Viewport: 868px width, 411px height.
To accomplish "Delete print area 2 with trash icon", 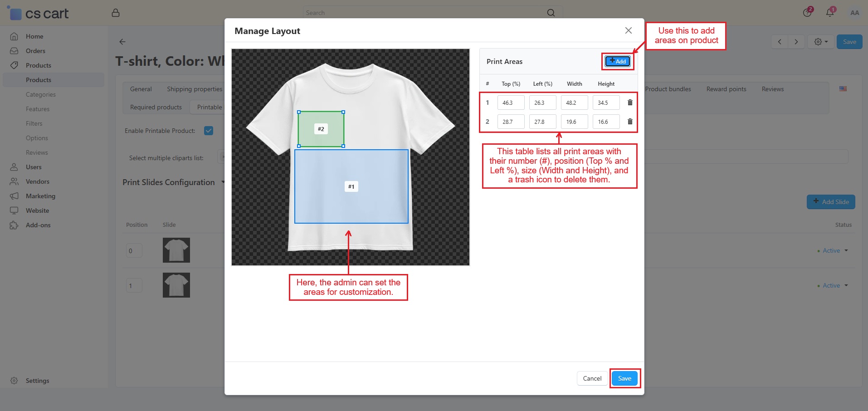I will click(x=630, y=122).
